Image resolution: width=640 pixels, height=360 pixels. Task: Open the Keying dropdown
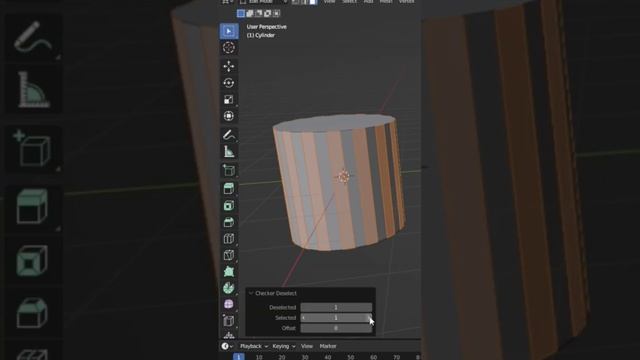coord(284,346)
